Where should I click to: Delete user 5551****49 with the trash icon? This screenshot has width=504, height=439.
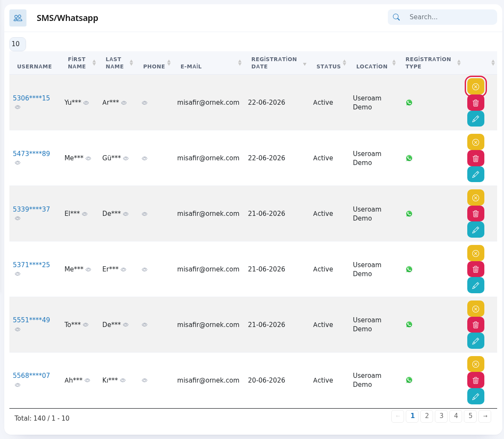[x=476, y=325]
